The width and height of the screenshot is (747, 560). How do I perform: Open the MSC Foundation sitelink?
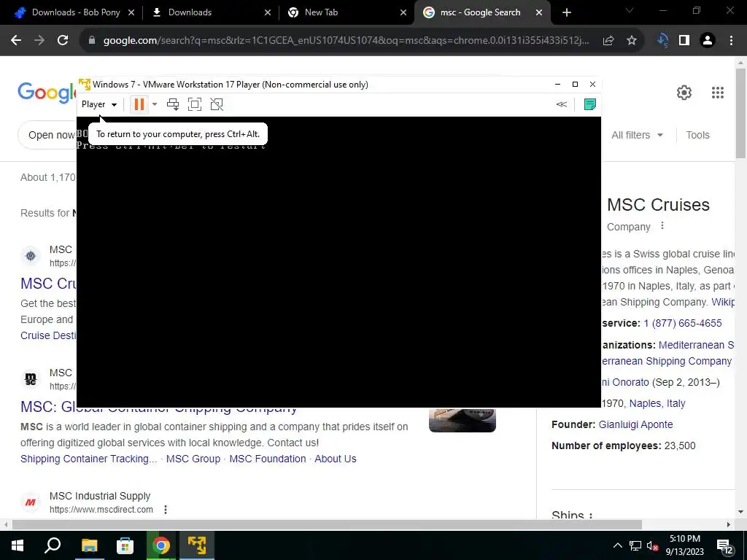[x=268, y=459]
